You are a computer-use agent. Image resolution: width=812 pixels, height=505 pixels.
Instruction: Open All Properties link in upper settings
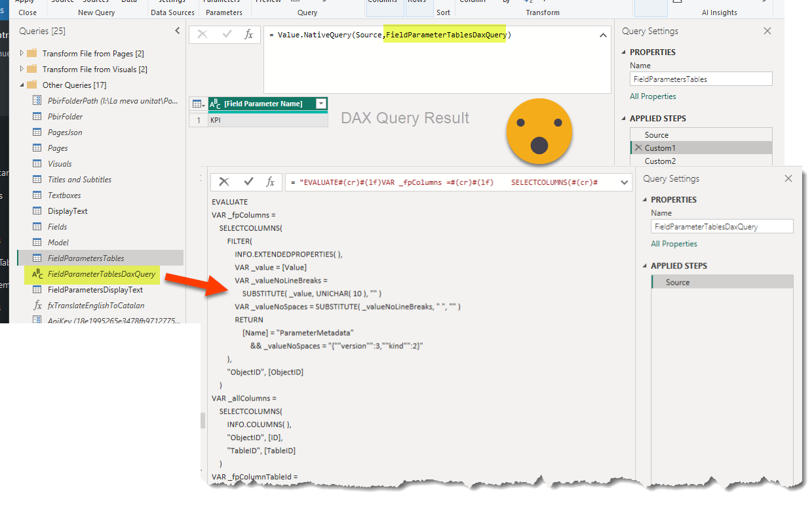(653, 96)
